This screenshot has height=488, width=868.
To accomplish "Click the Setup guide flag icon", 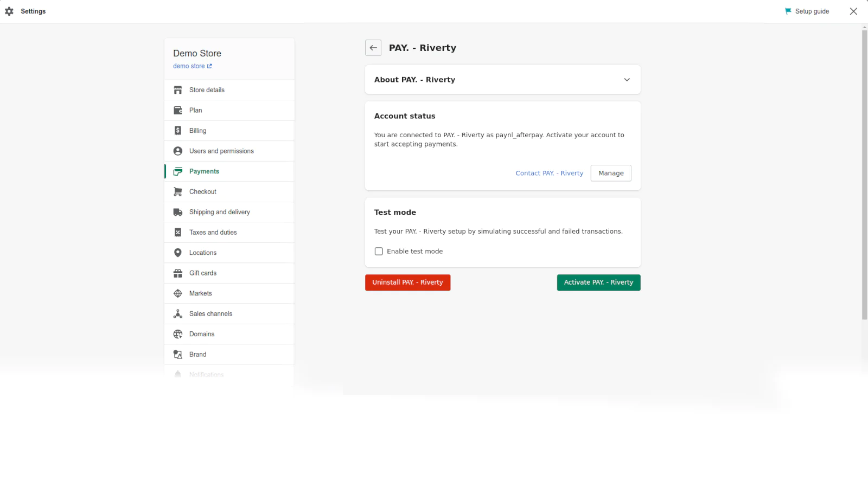I will point(788,11).
